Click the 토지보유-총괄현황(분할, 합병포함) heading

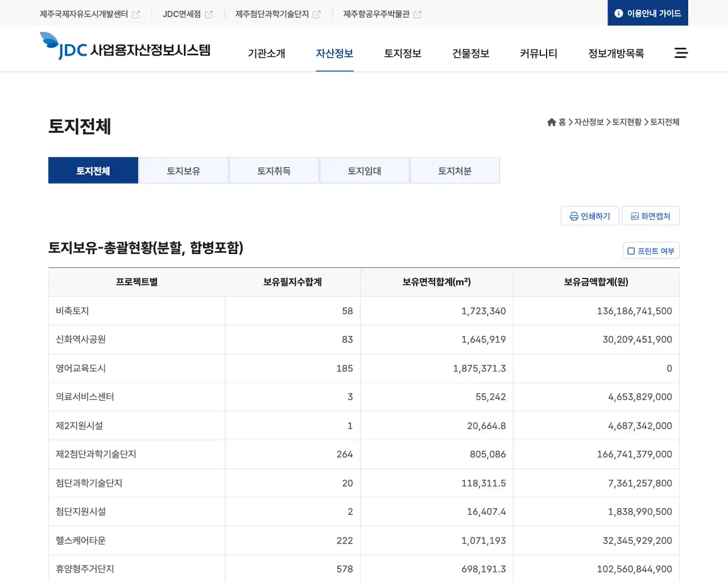[x=146, y=248]
